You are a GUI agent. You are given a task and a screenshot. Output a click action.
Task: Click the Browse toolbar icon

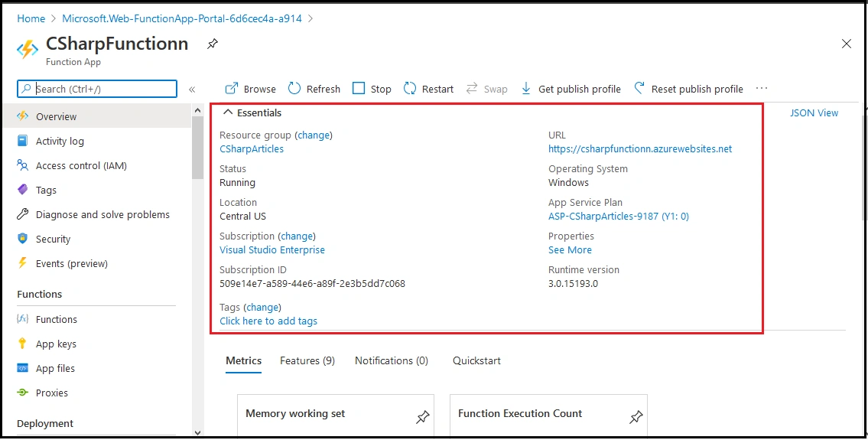232,89
